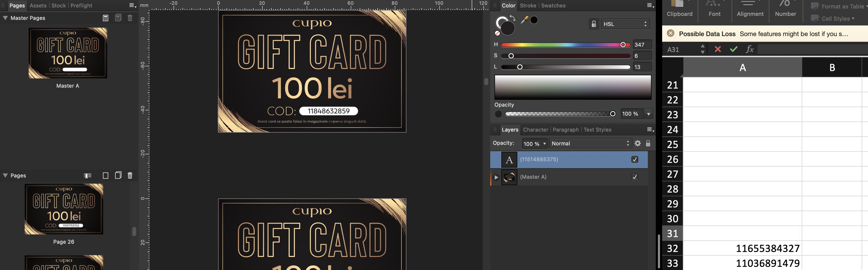Viewport: 868px width, 270px height.
Task: Open Clipboard group in Excel ribbon
Action: 680,9
